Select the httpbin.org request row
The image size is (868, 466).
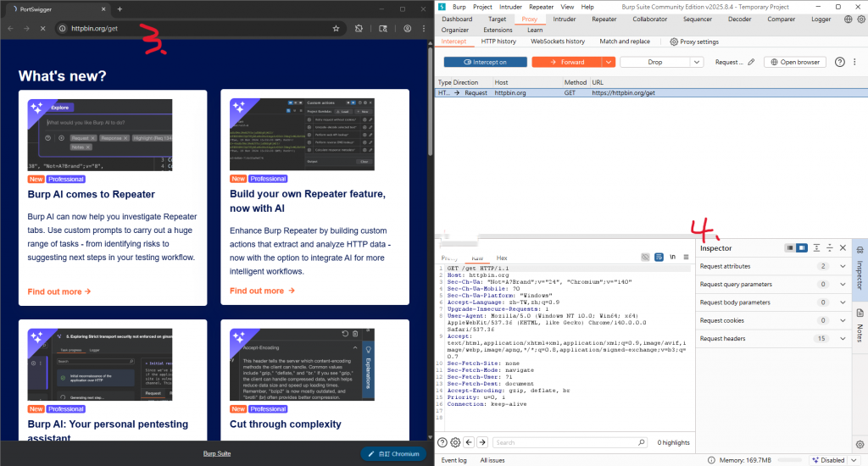(651, 93)
